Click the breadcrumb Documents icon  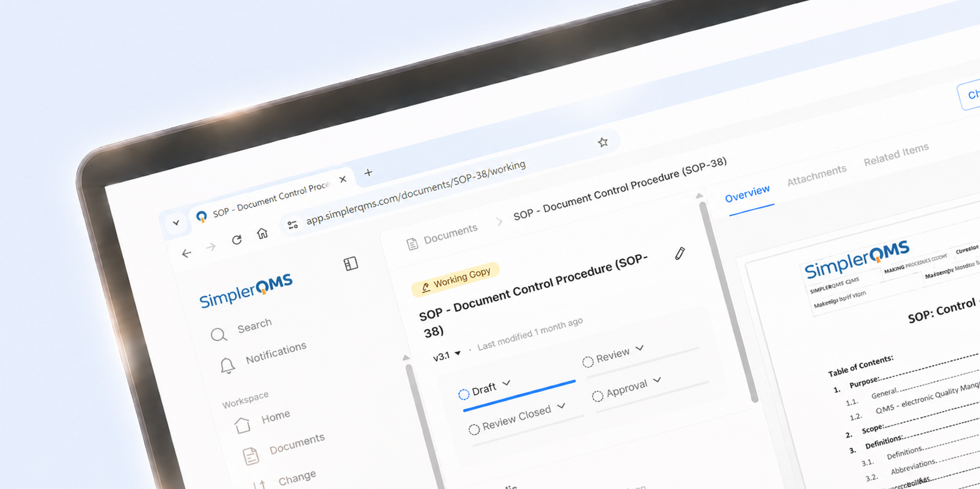(x=412, y=244)
